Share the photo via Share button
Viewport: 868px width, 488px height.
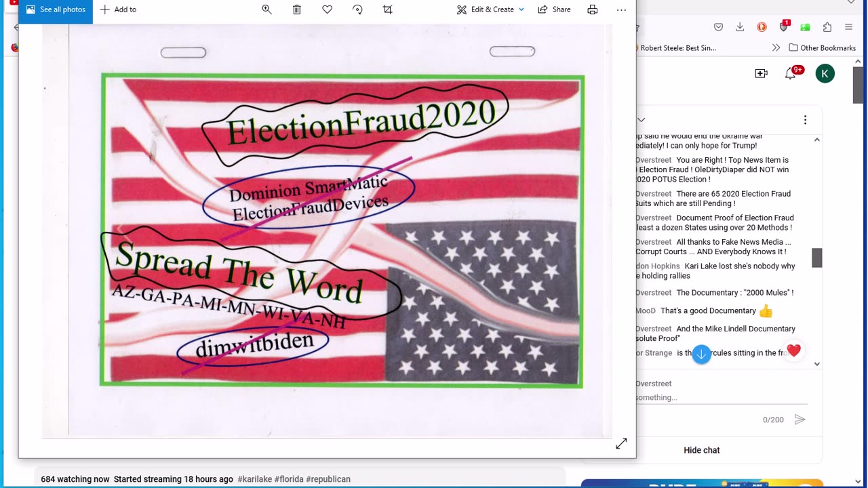554,9
